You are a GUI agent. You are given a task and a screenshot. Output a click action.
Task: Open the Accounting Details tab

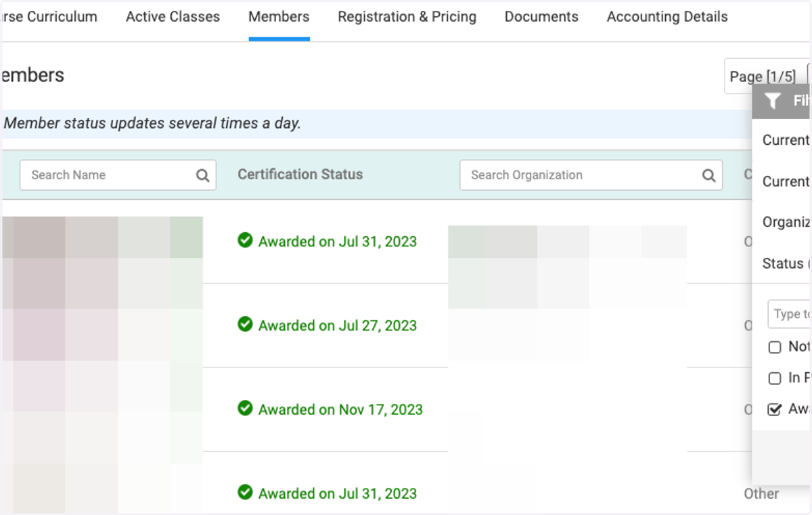pos(667,17)
